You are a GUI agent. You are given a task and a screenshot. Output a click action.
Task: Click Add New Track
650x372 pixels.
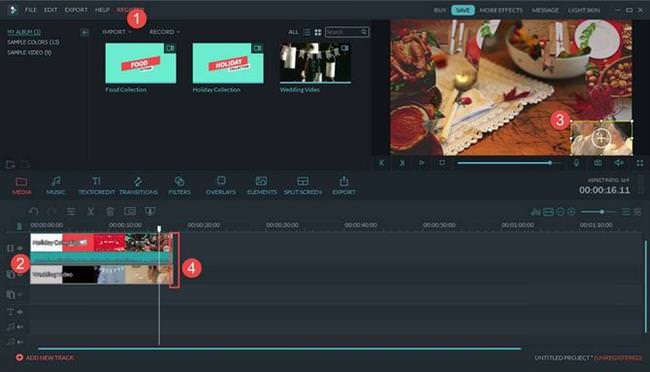tap(45, 357)
